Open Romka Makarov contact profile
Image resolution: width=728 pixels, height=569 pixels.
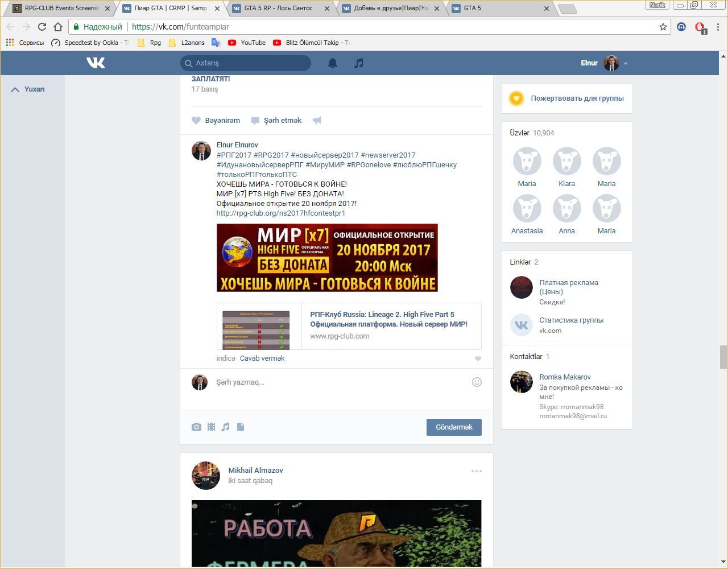(565, 377)
